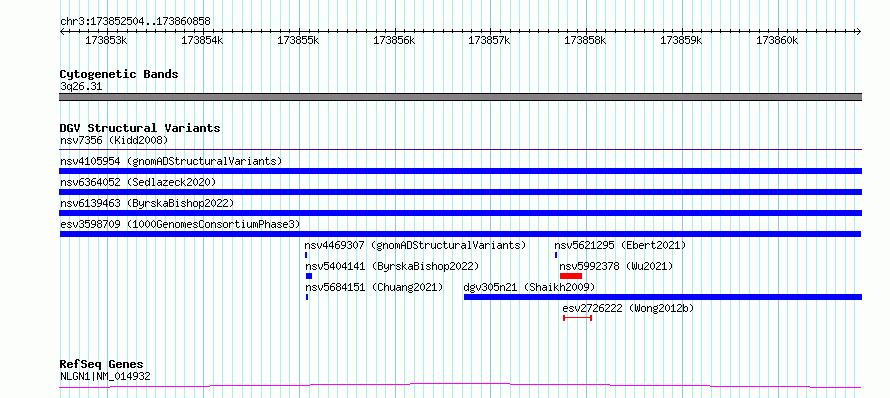Viewport: 890px width, 398px height.
Task: Click the 173859k ruler tick label
Action: click(681, 40)
